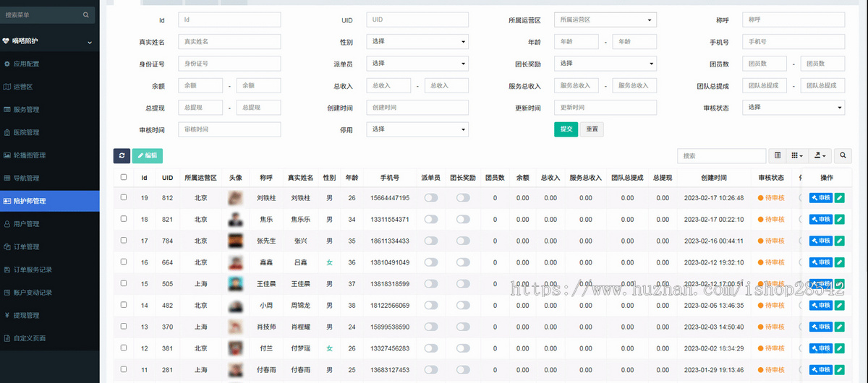Click the 应用配置 gear icon in sidebar

(x=7, y=64)
